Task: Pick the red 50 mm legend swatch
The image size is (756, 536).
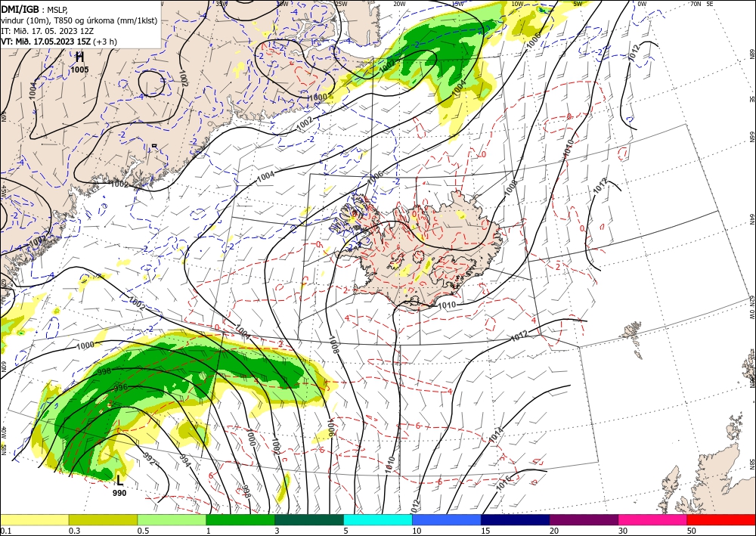Action: pos(721,519)
